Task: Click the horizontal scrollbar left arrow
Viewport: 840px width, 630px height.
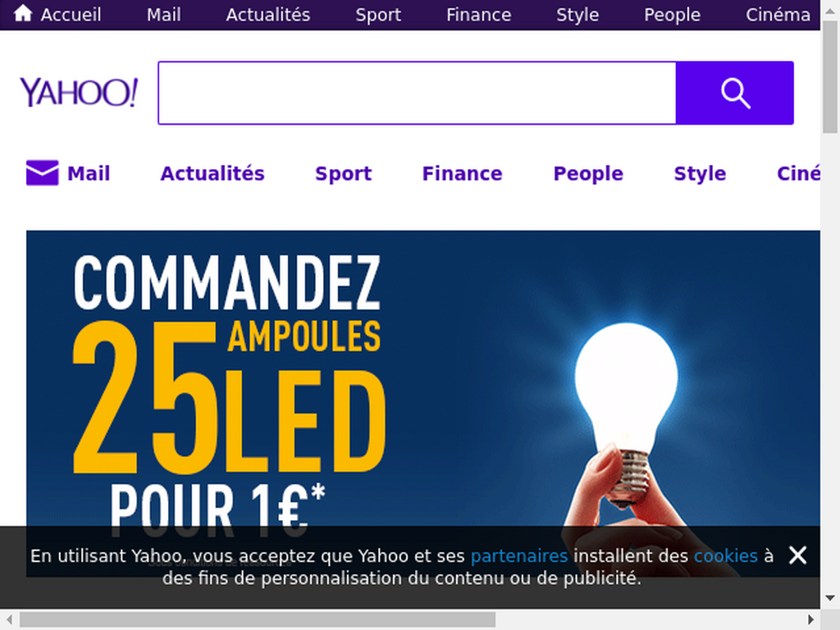Action: (10, 620)
